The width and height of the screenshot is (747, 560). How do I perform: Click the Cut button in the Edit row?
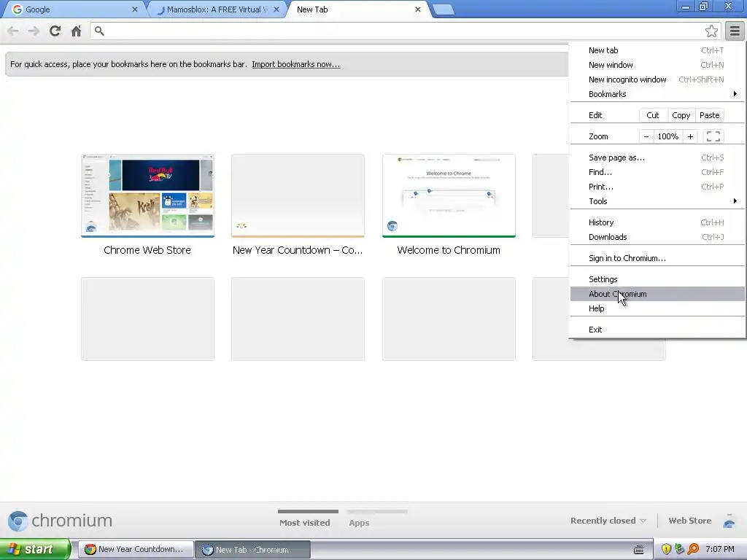coord(652,115)
